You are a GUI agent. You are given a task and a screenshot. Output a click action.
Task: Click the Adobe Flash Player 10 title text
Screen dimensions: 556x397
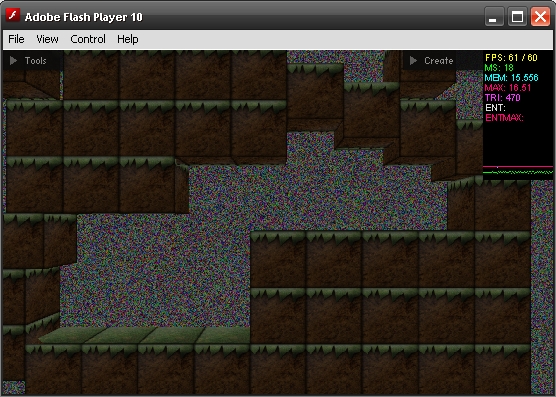pyautogui.click(x=83, y=17)
